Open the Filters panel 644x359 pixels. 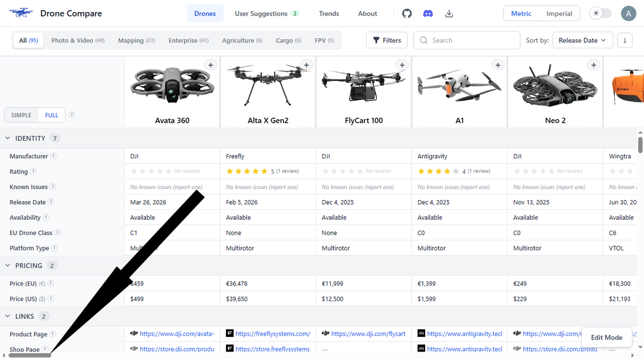(x=387, y=40)
